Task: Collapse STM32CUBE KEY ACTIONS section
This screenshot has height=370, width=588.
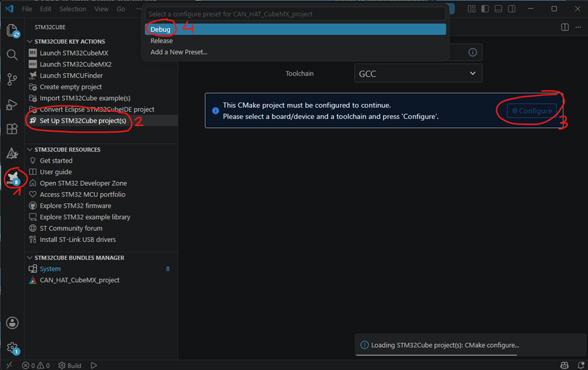Action: [x=70, y=41]
